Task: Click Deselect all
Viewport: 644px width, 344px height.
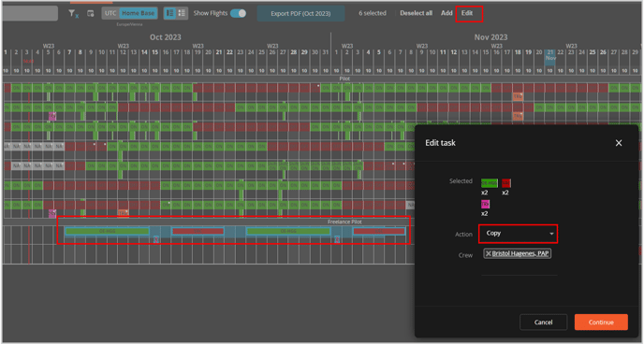Action: [x=416, y=13]
